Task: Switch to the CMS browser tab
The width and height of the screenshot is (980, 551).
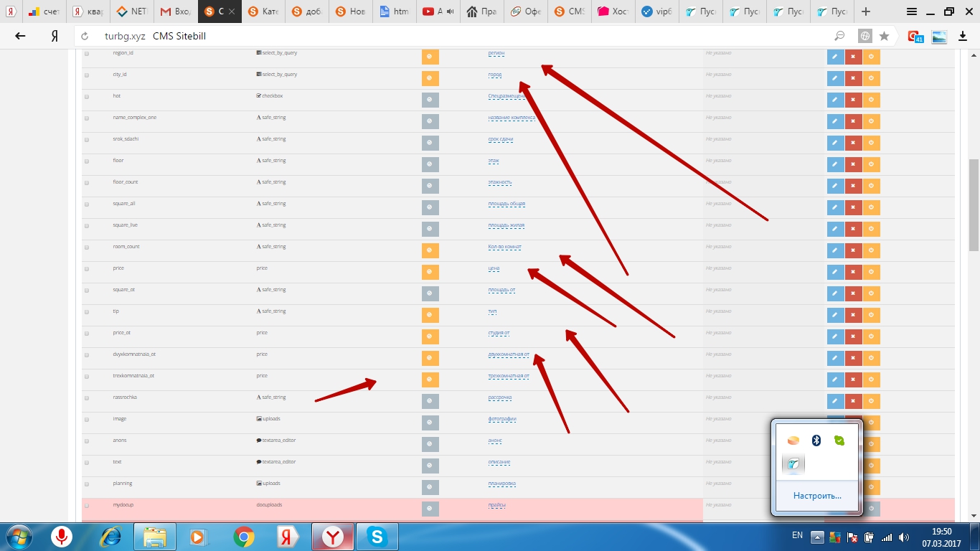Action: 568,11
